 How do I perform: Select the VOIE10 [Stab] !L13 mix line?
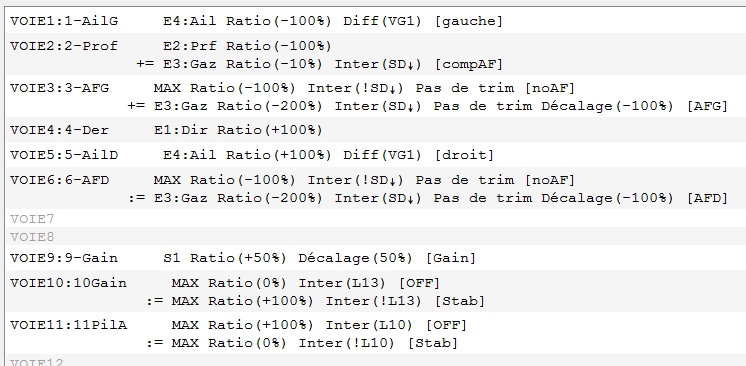[315, 301]
